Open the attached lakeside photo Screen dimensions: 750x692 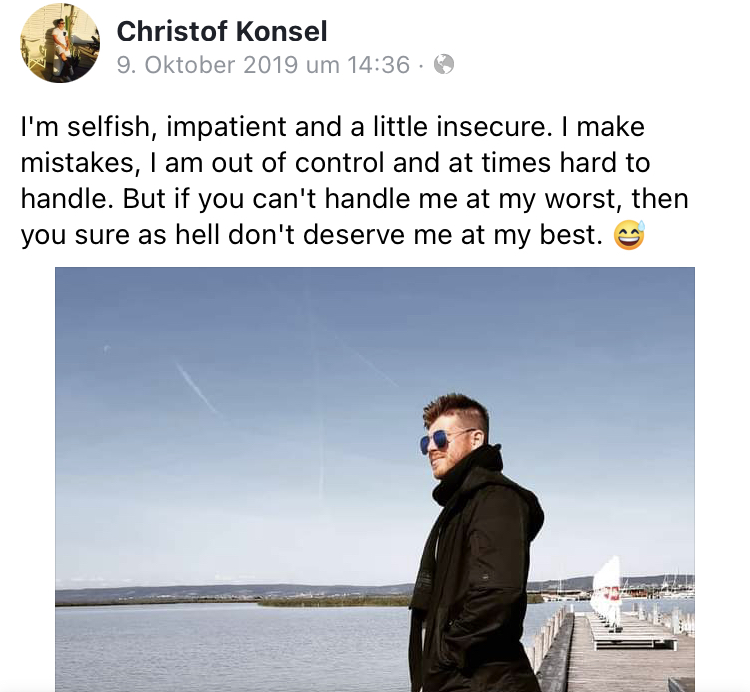375,479
